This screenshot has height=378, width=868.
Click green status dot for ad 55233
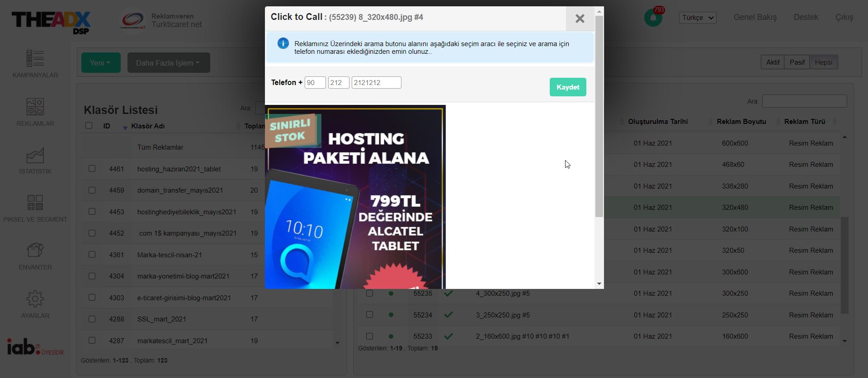391,336
